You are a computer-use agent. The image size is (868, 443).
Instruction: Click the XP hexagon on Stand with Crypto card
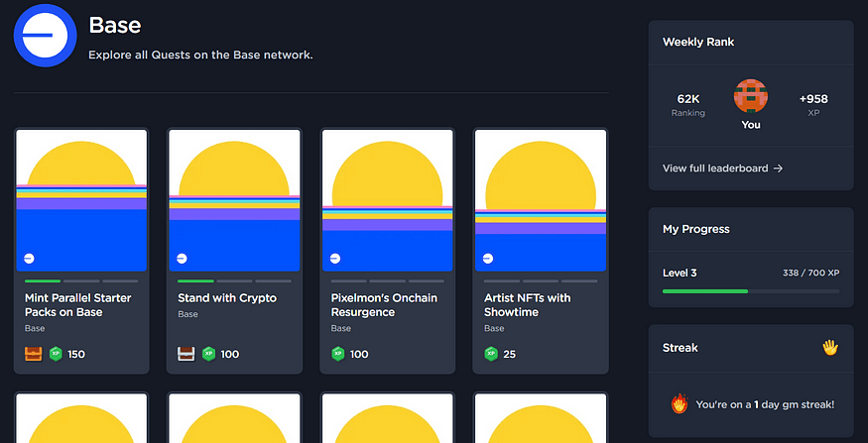coord(208,354)
